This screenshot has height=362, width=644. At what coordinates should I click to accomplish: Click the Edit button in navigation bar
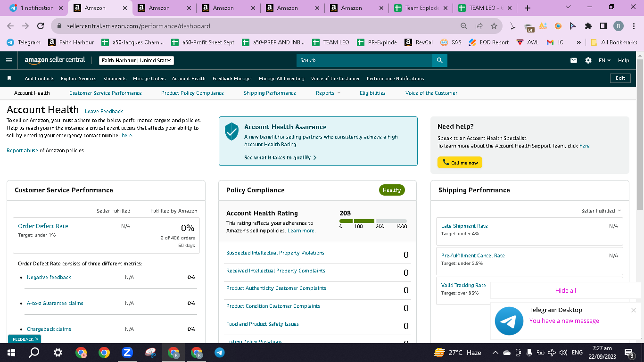[620, 78]
